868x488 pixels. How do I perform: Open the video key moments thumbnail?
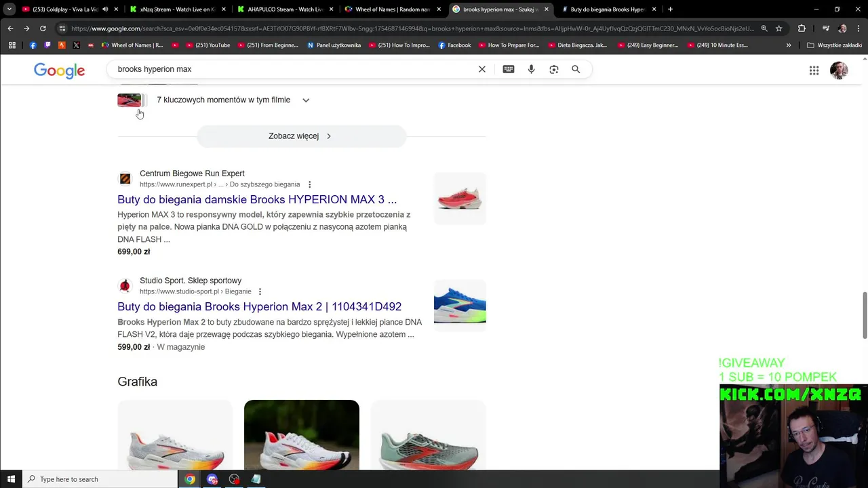pos(130,100)
